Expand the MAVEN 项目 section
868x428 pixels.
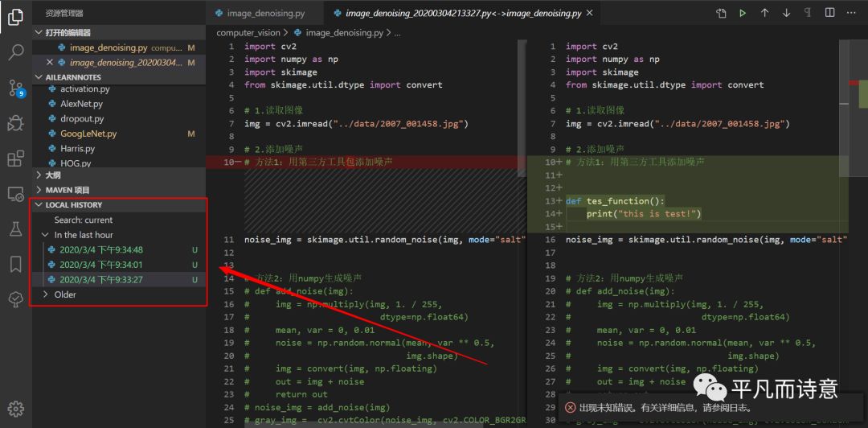[x=119, y=190]
